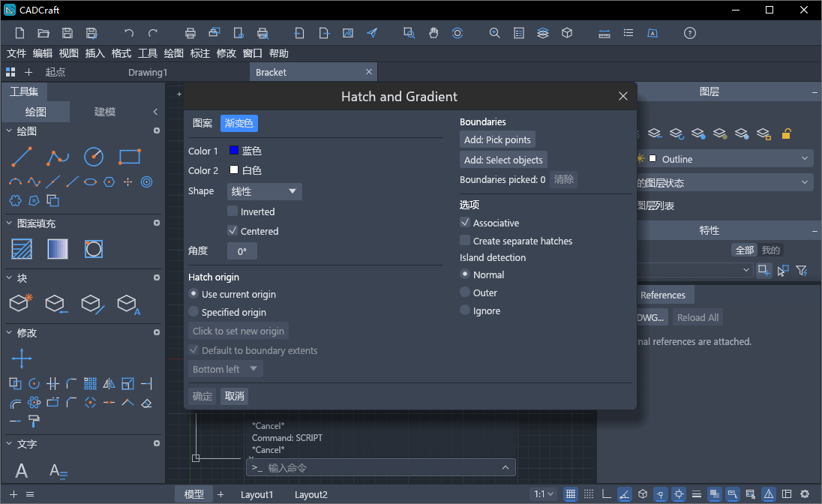Switch to the 图案 tab in dialog
This screenshot has width=822, height=504.
tap(202, 123)
